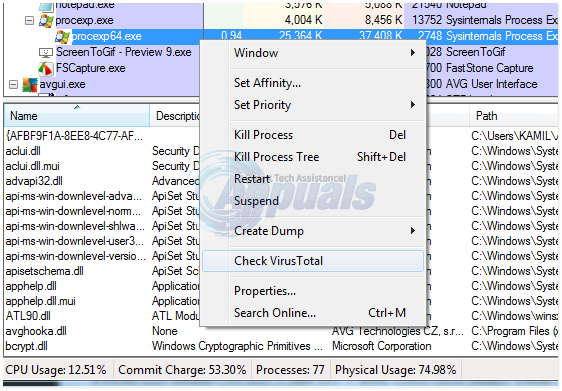Click the Commit Charge status bar entry

point(182,370)
